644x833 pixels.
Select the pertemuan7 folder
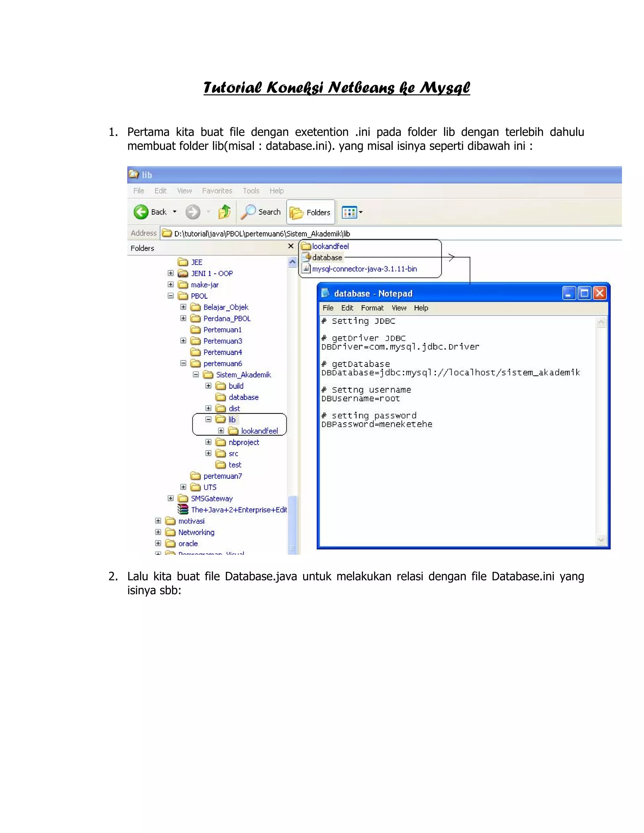(216, 476)
